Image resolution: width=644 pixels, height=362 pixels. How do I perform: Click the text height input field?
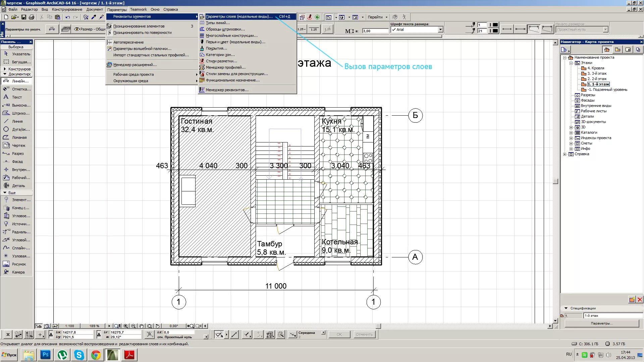click(x=375, y=31)
